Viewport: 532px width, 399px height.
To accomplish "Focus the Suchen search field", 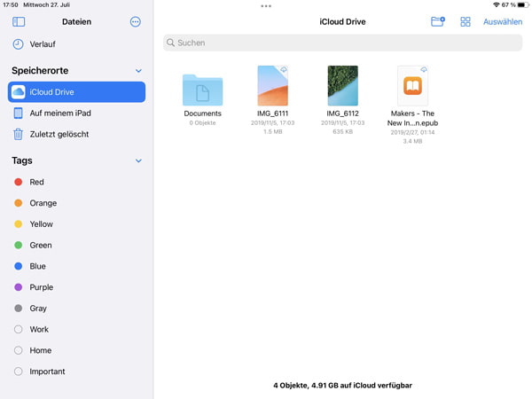I will click(342, 43).
